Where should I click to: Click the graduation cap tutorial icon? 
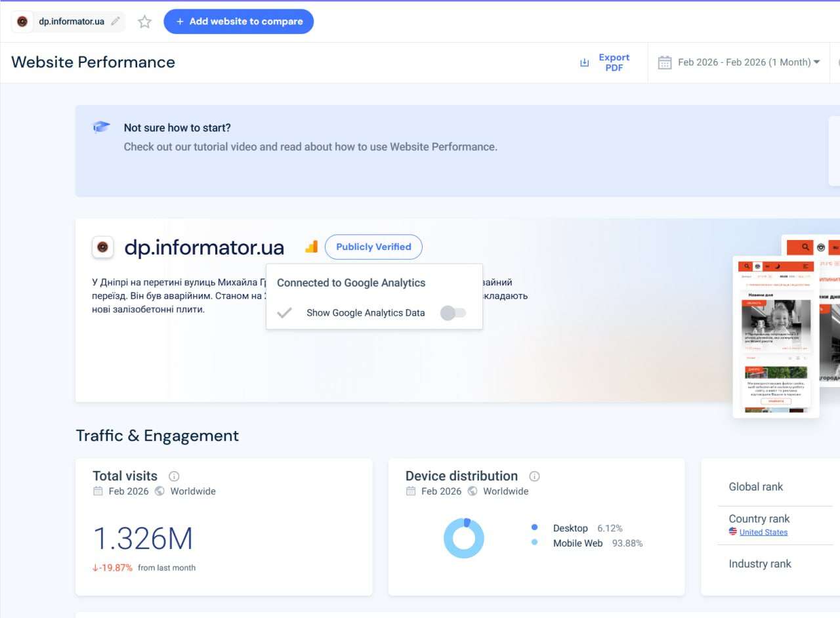coord(101,127)
